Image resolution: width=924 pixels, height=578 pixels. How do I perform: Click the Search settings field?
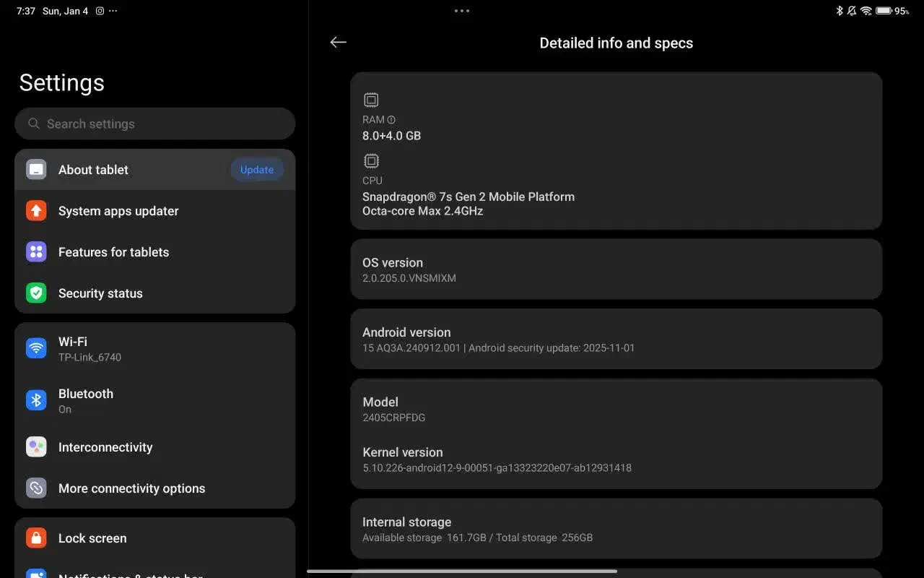154,124
